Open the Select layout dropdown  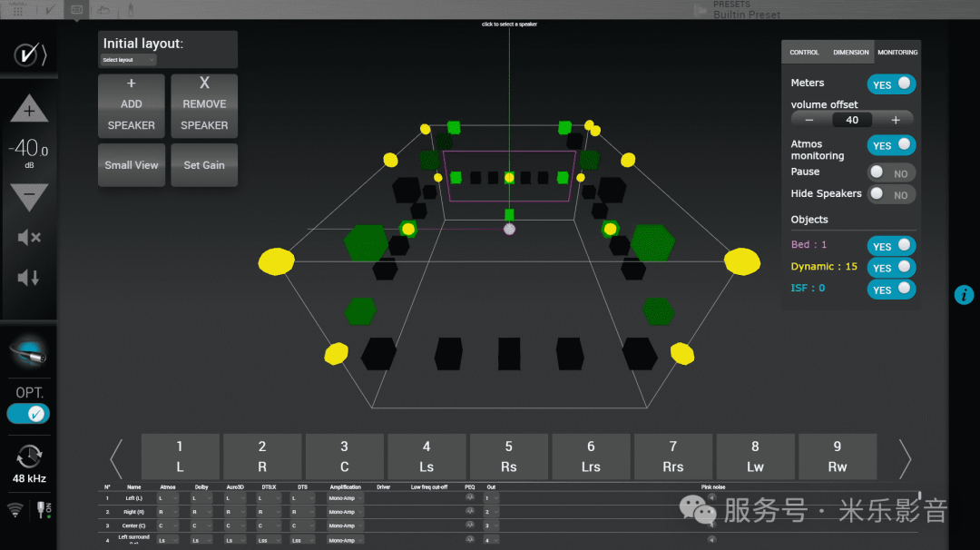[x=128, y=60]
